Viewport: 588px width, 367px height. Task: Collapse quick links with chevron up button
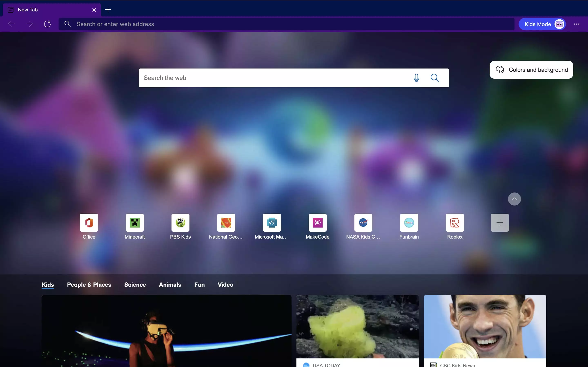click(x=514, y=199)
